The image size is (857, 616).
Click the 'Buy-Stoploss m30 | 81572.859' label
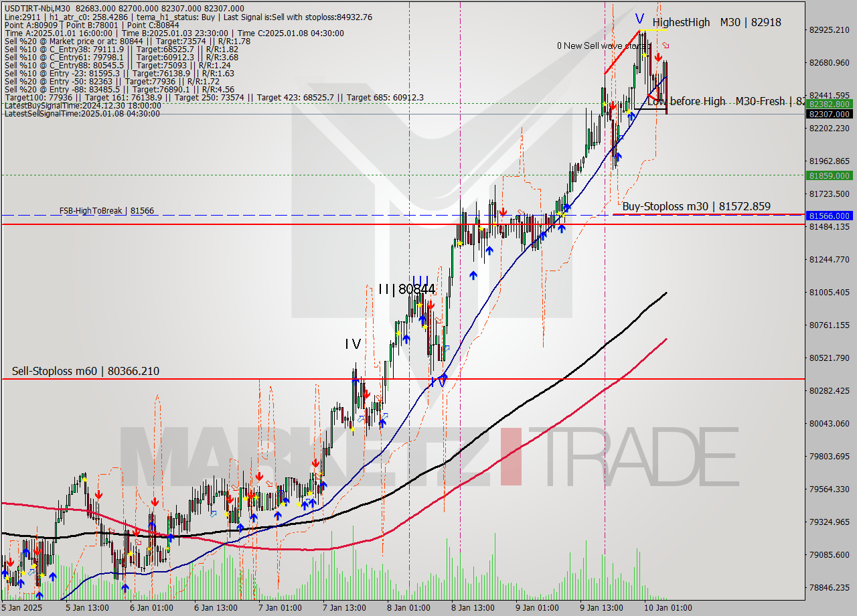coord(696,207)
